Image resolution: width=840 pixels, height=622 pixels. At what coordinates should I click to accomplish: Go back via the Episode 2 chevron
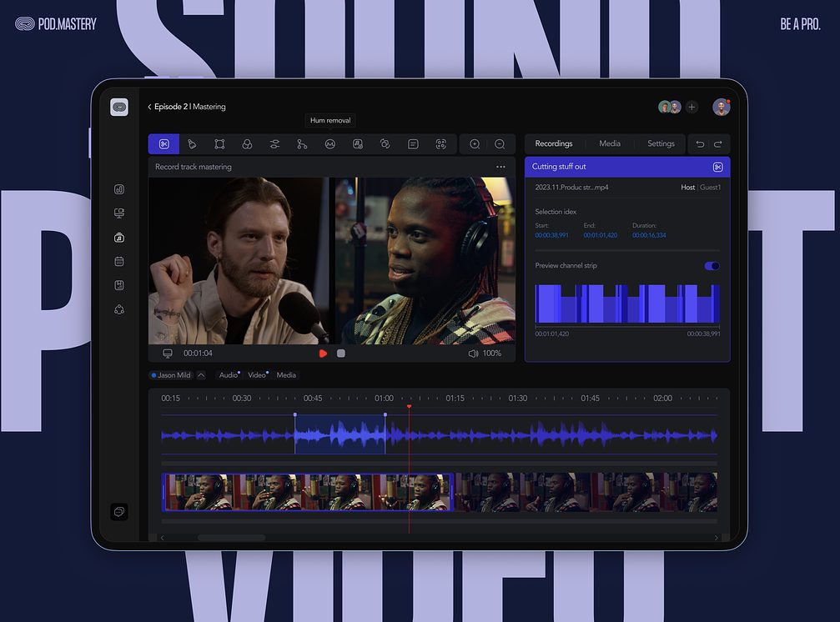point(149,107)
